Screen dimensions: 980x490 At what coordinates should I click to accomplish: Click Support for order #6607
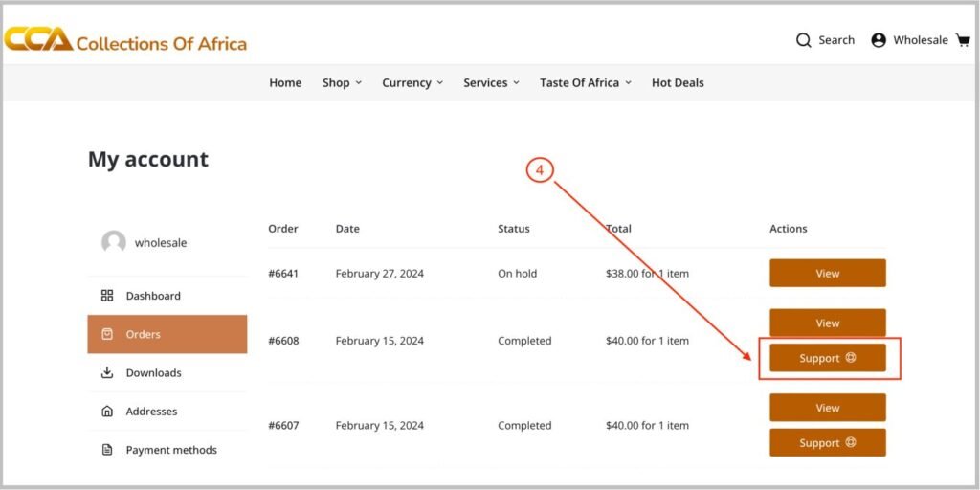point(827,443)
